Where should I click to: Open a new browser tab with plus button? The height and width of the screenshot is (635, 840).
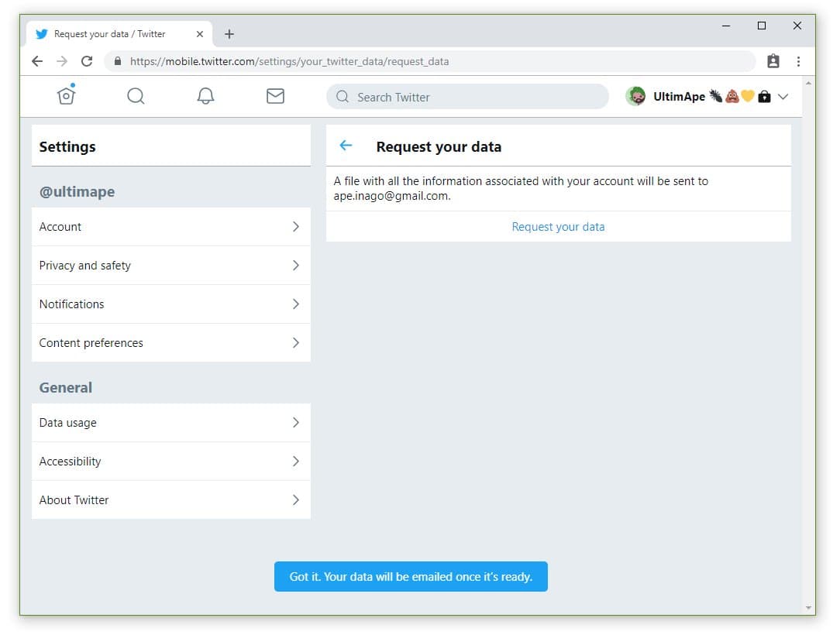[229, 34]
